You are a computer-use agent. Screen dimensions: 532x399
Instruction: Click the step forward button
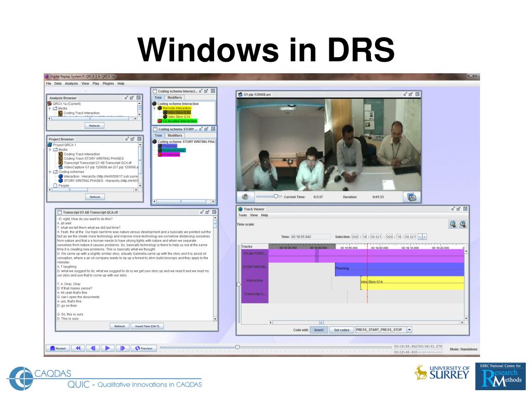(123, 348)
